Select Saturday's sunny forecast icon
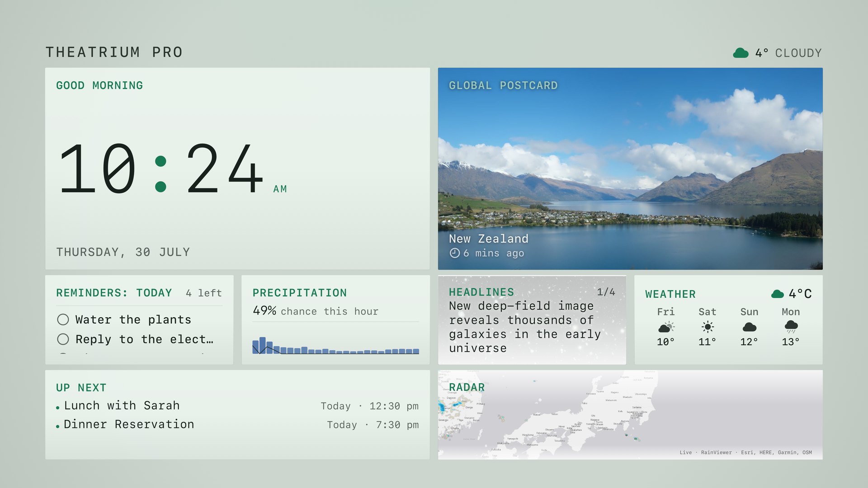The height and width of the screenshot is (488, 868). coord(708,327)
